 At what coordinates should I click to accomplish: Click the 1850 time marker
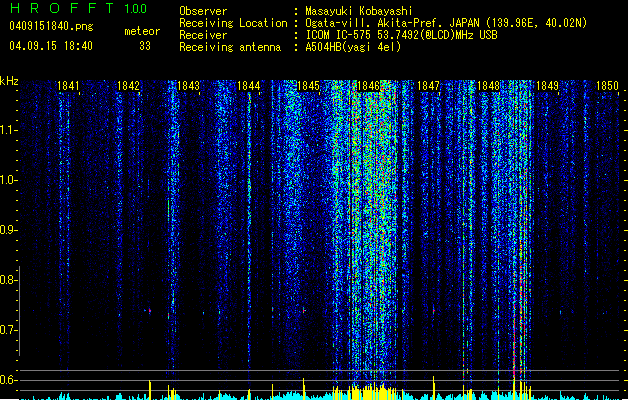(x=607, y=86)
